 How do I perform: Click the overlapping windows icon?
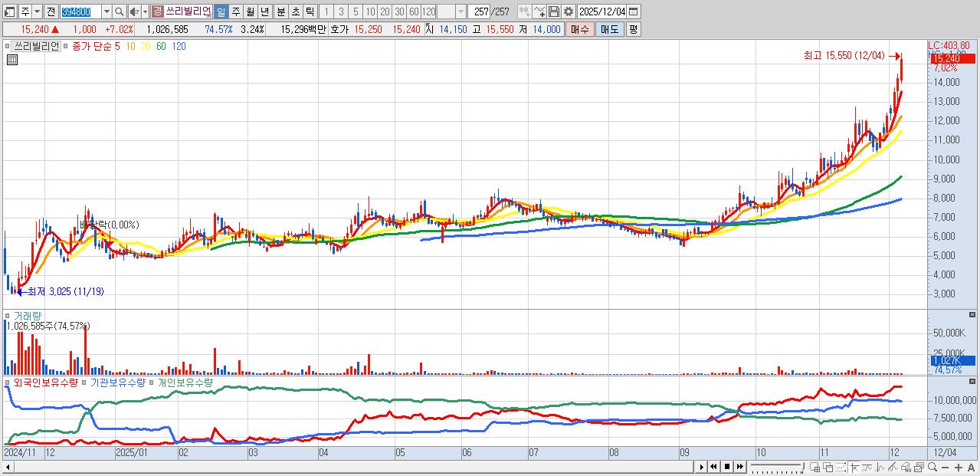(x=828, y=467)
